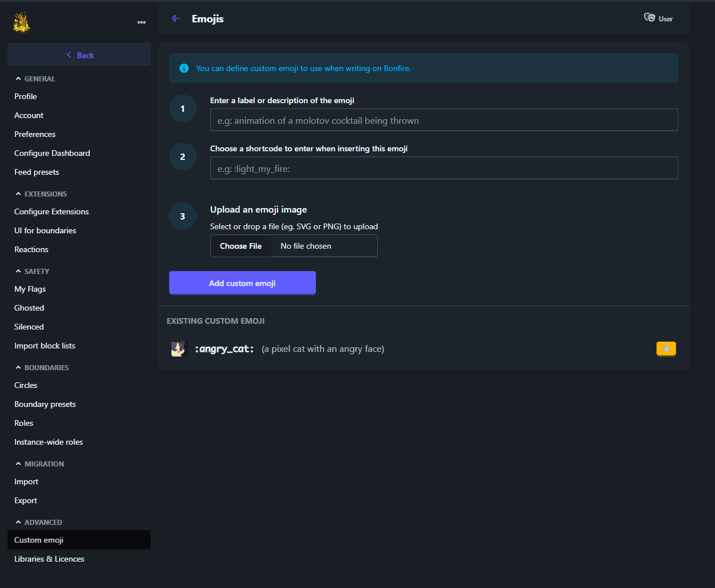Collapse the Extensions section chevron
The height and width of the screenshot is (588, 715).
(18, 194)
